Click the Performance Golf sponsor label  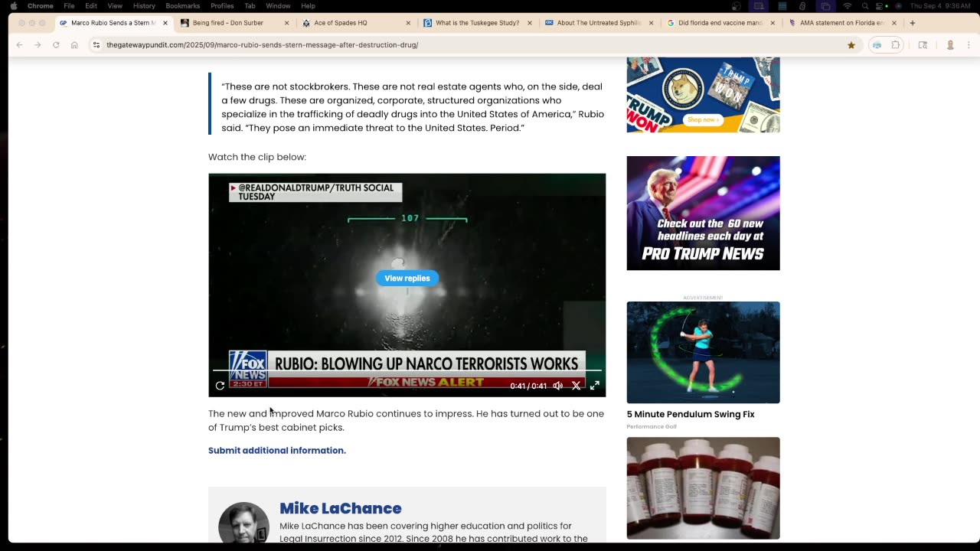point(652,426)
